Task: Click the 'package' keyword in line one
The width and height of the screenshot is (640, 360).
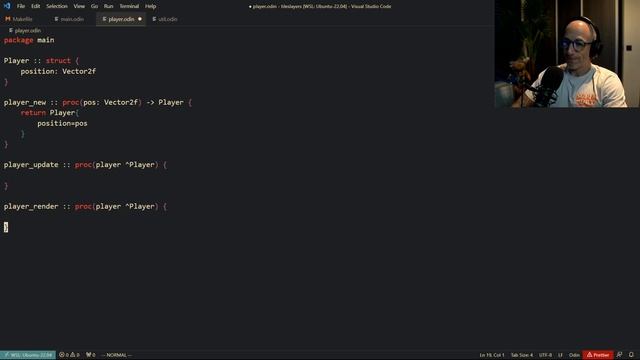Action: click(18, 40)
